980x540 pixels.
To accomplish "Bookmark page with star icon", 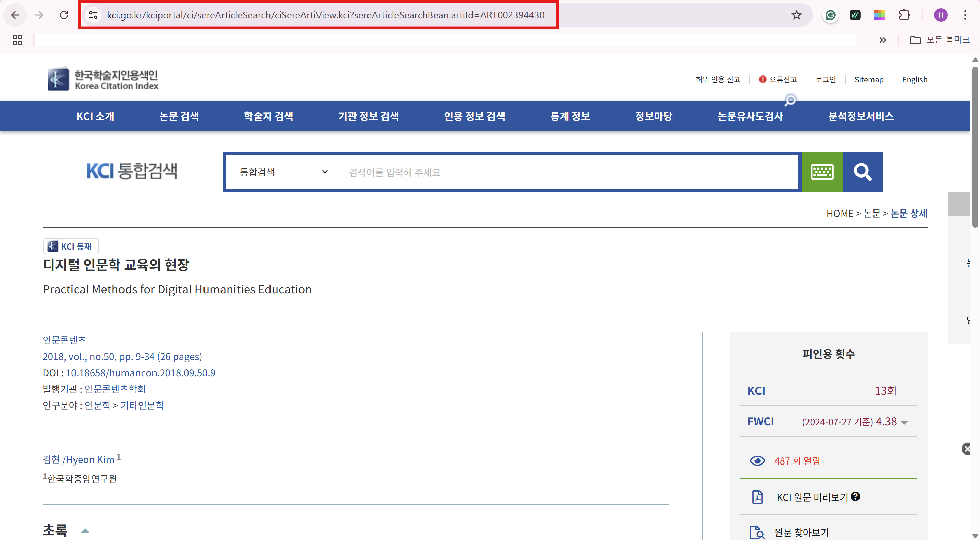I will 796,15.
